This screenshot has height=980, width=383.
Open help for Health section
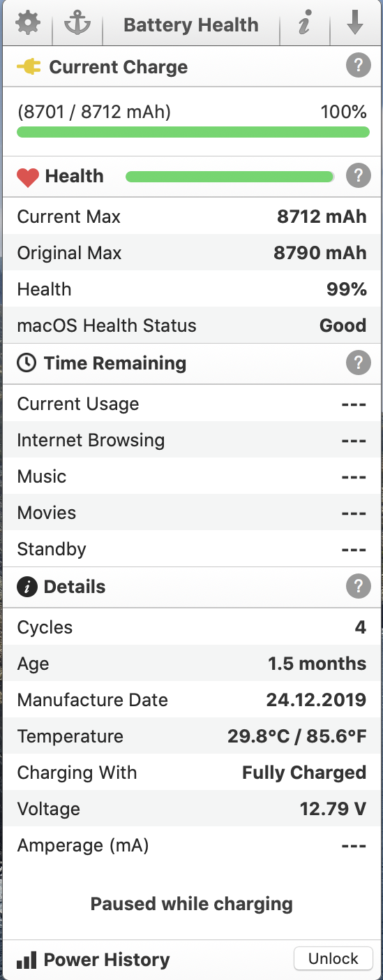[358, 176]
